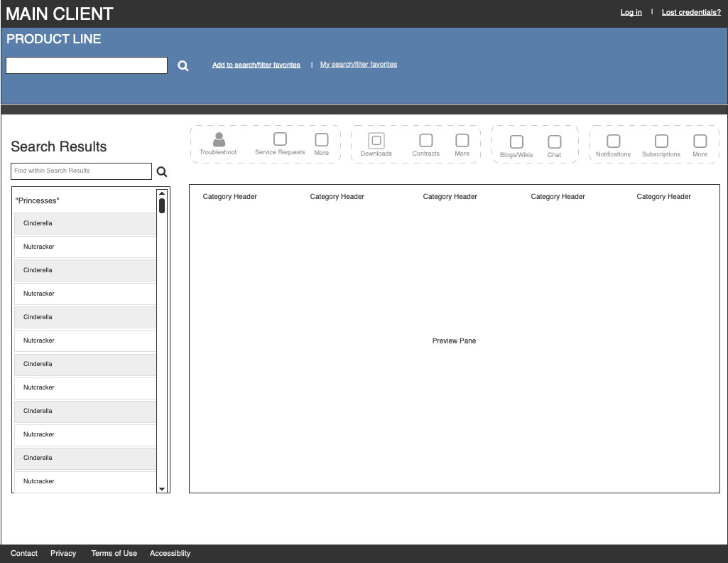Click the Log in link

(631, 13)
